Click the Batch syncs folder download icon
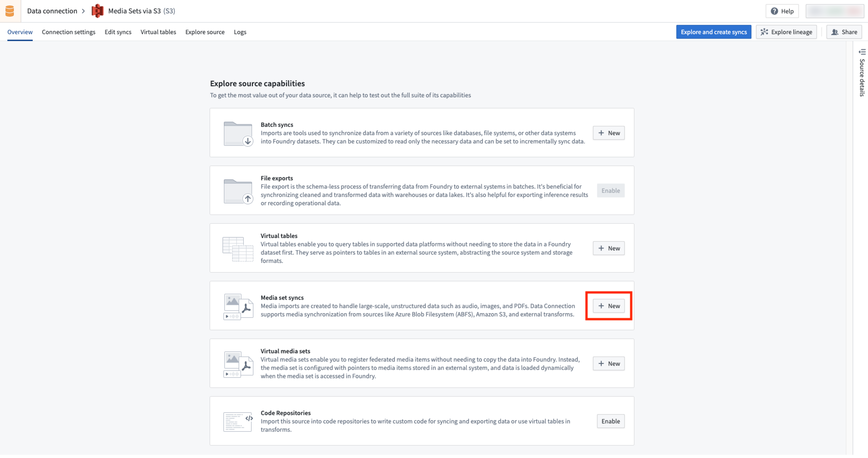The width and height of the screenshot is (868, 458). 238,134
